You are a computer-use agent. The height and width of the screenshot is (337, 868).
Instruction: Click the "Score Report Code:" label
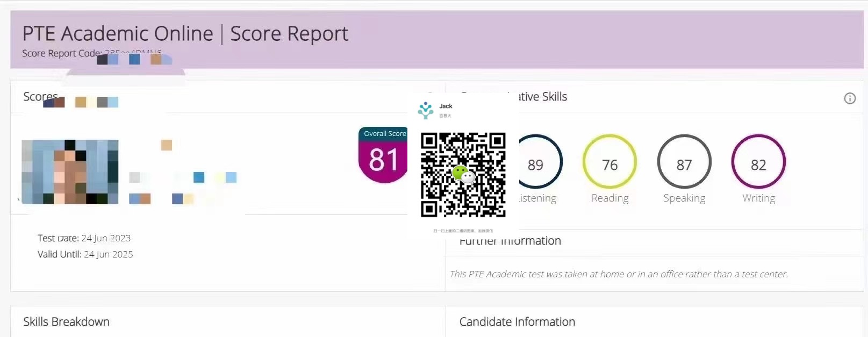click(62, 53)
